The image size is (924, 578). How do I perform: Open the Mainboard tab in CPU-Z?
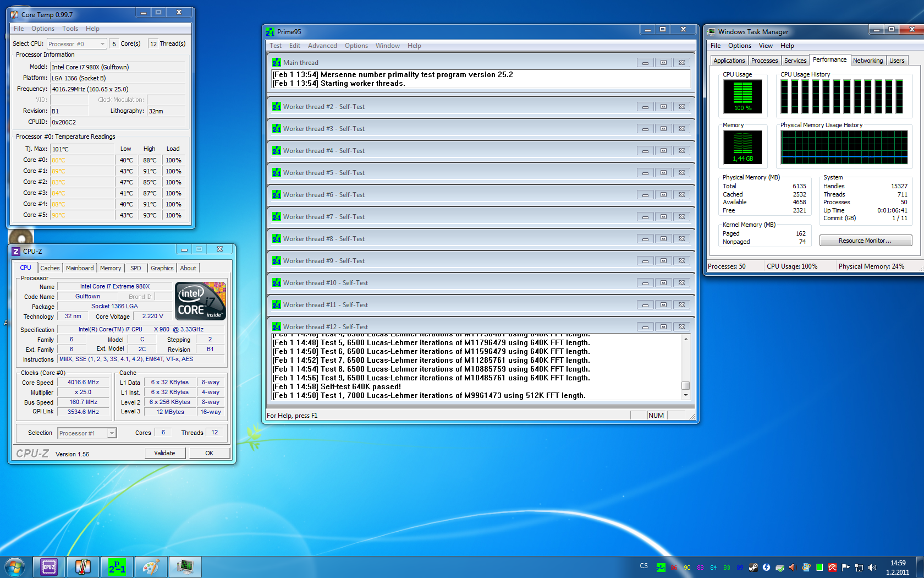pyautogui.click(x=80, y=268)
